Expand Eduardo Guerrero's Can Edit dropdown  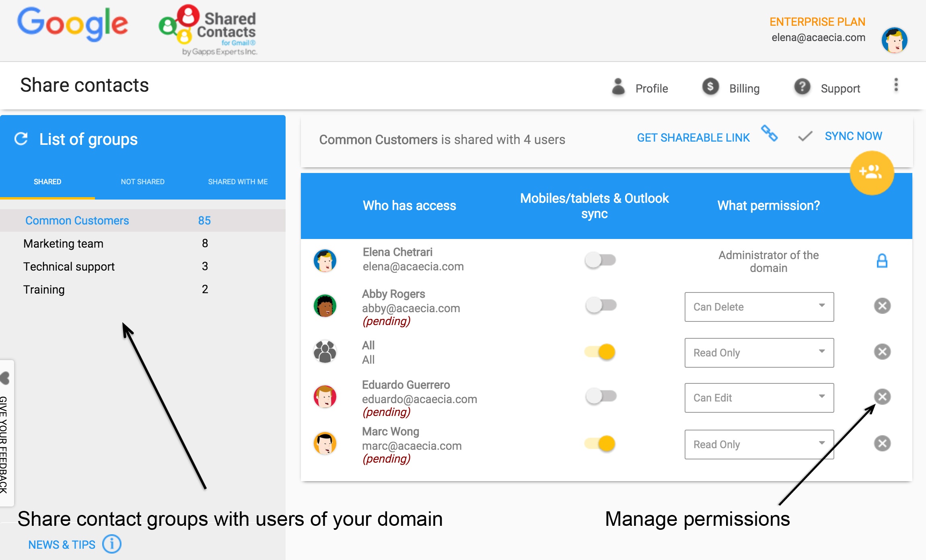tap(759, 398)
